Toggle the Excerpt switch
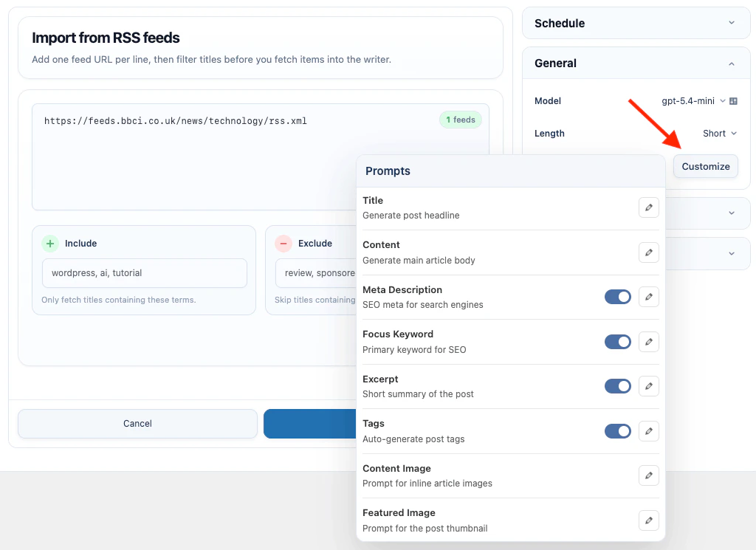756x550 pixels. [x=618, y=386]
